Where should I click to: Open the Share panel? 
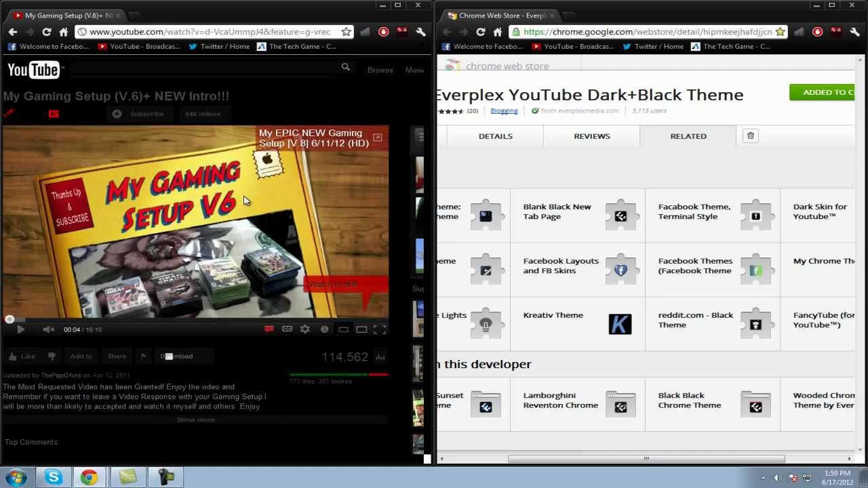coord(117,356)
